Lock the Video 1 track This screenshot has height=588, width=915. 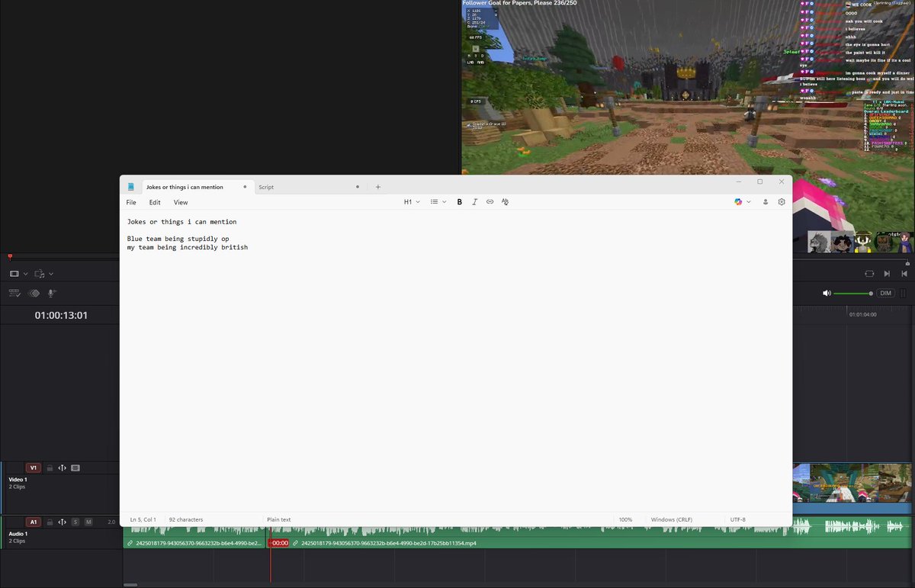[50, 468]
